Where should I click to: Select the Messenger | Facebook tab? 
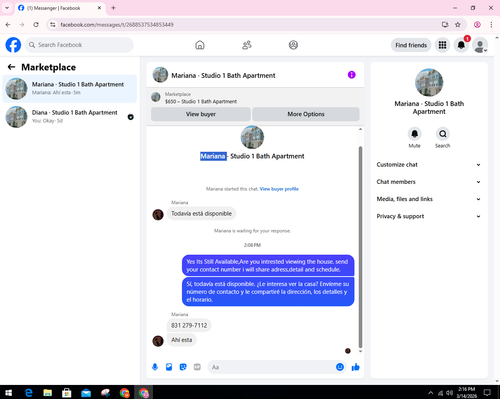tap(60, 8)
